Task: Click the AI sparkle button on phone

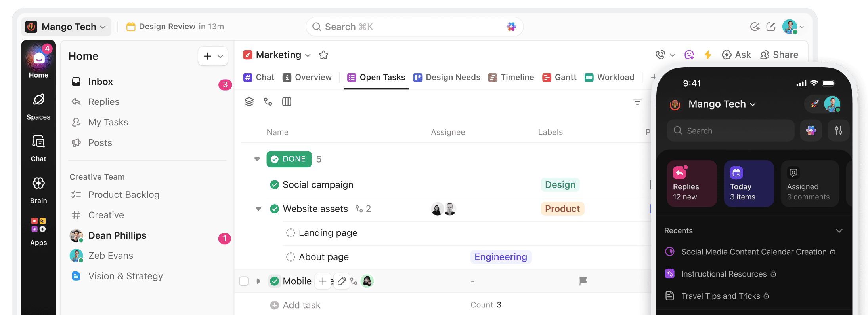Action: 811,131
